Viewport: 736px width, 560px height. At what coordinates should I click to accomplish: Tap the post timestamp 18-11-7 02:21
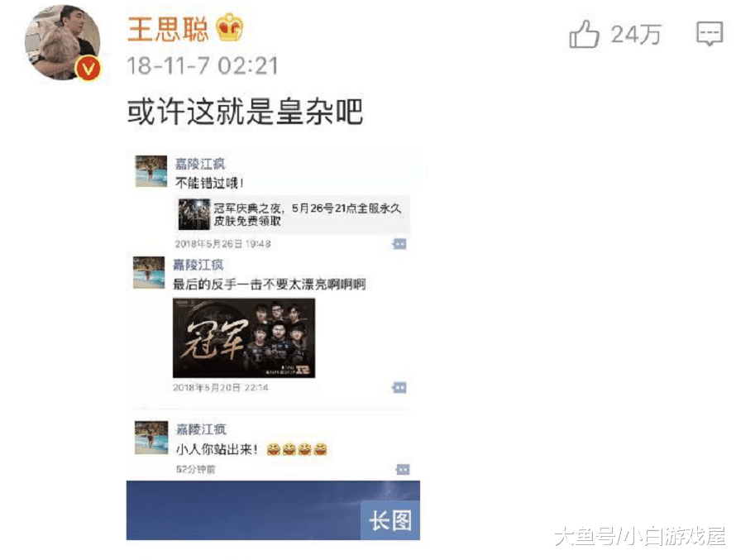coord(203,65)
